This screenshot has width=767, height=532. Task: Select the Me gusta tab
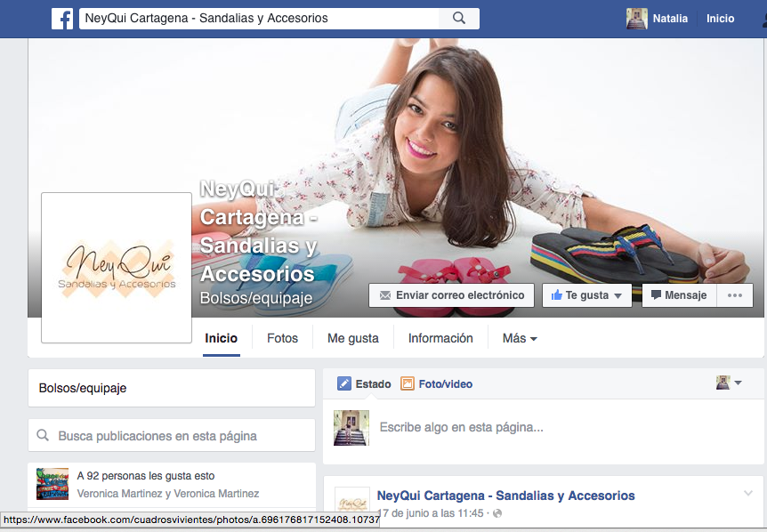point(352,338)
